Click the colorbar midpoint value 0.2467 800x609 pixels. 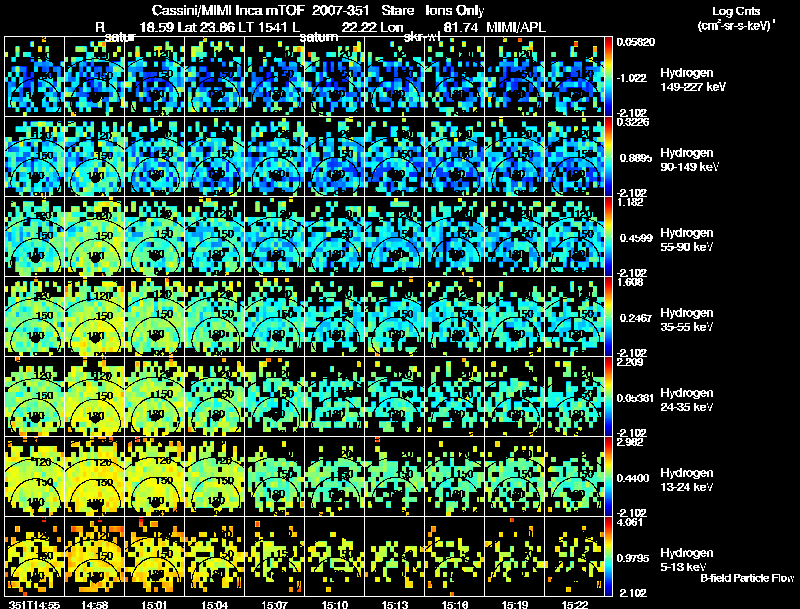[x=636, y=318]
